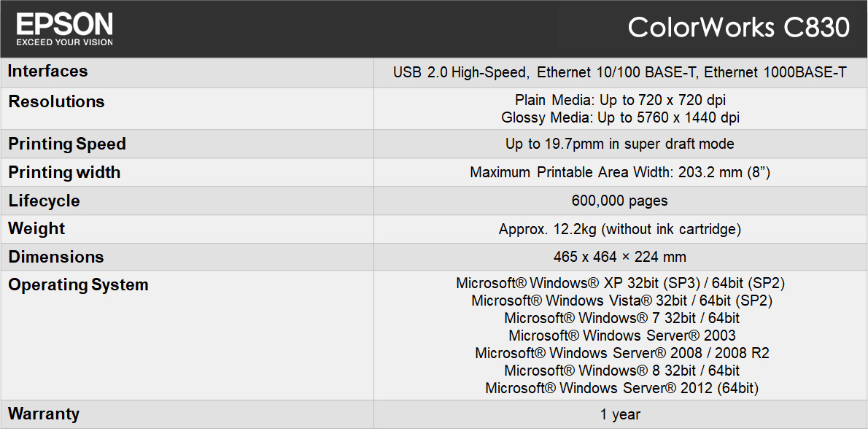Click the Maximum Printable Area Width value
The image size is (868, 434).
click(x=620, y=173)
